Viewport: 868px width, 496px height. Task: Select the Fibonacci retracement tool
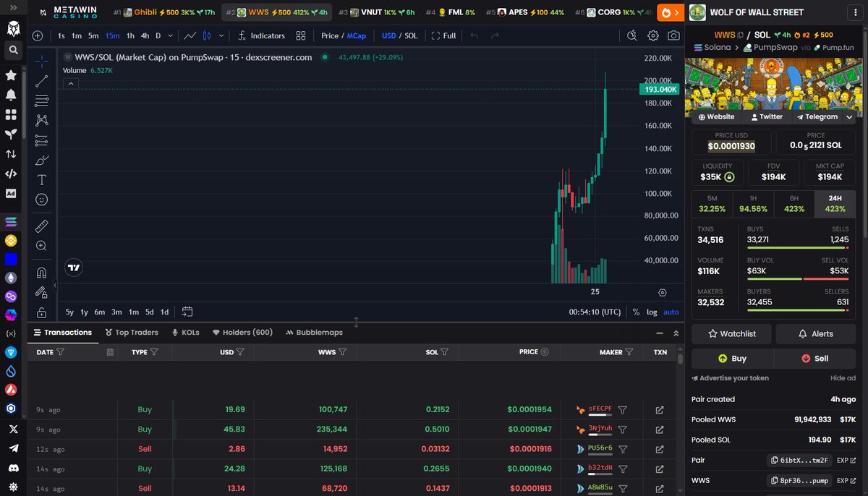[x=41, y=101]
